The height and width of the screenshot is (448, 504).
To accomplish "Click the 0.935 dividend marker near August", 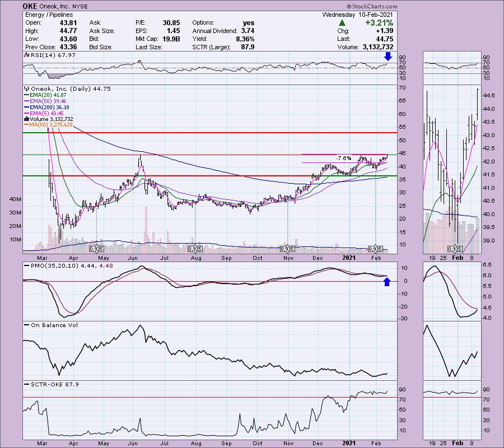I will (195, 249).
